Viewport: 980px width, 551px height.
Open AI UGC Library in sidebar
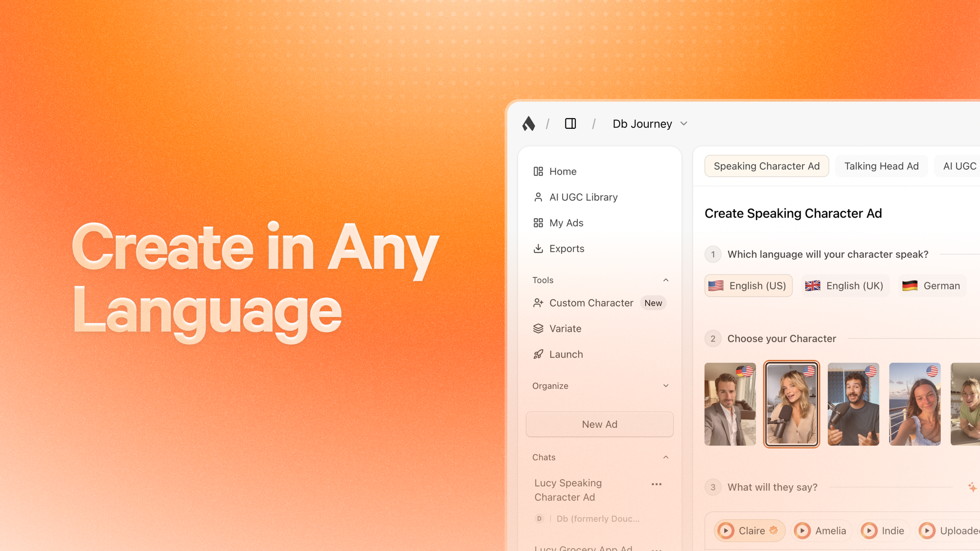[583, 197]
